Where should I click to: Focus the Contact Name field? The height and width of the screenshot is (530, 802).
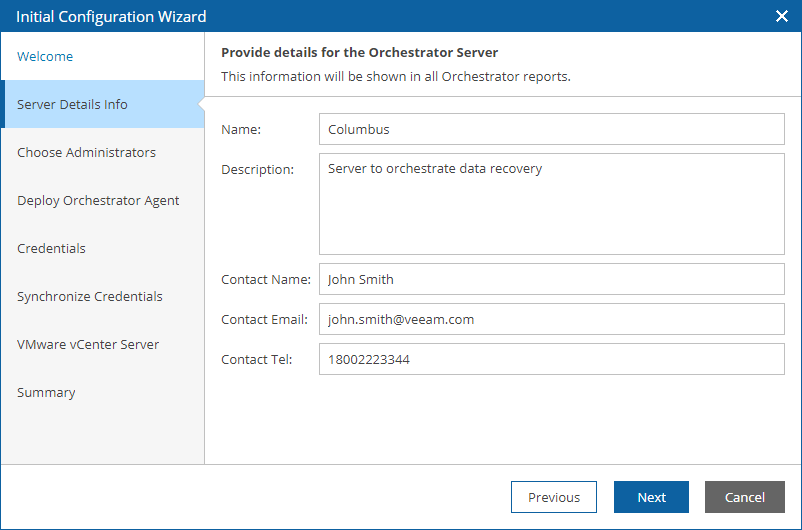pos(551,279)
